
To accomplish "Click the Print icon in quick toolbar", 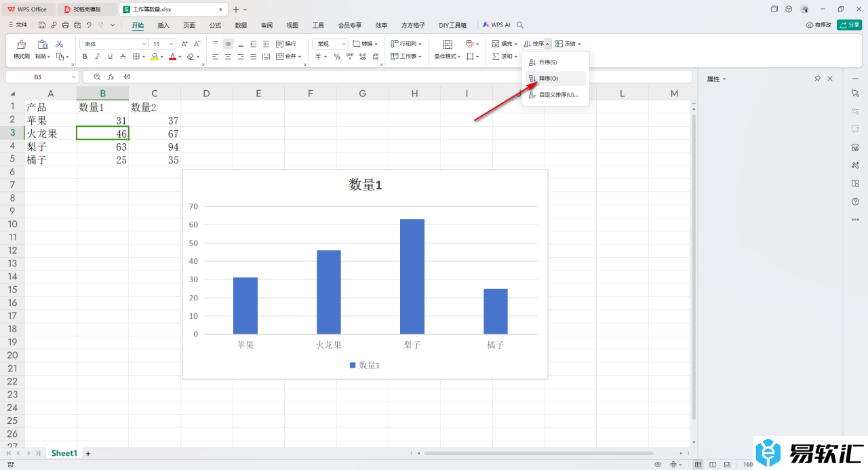I will (65, 25).
